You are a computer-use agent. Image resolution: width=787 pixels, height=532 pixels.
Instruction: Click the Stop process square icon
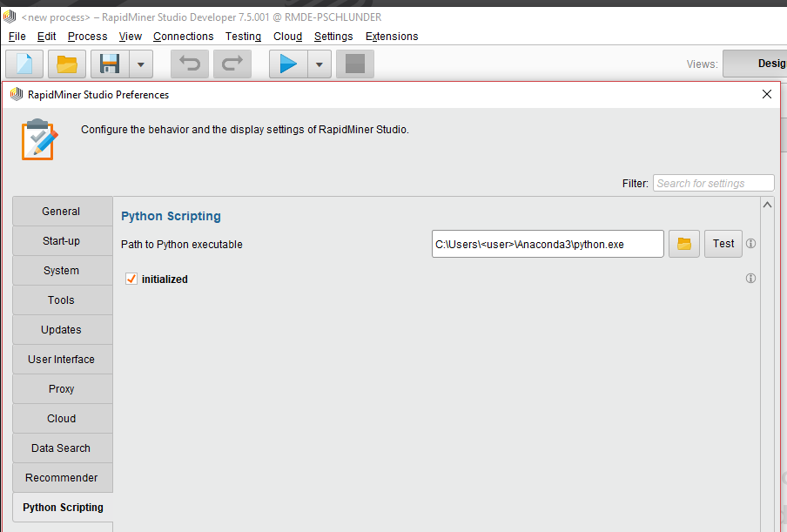[355, 64]
